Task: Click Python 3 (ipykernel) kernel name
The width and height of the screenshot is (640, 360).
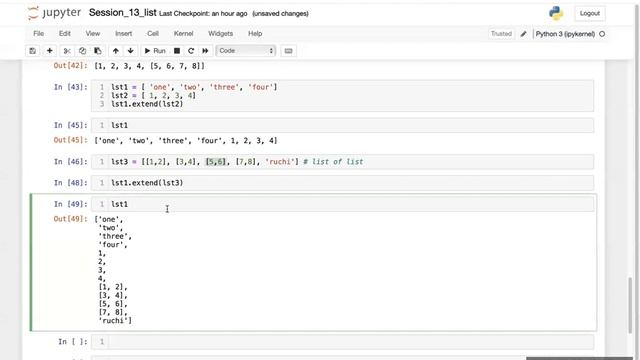Action: coord(565,34)
